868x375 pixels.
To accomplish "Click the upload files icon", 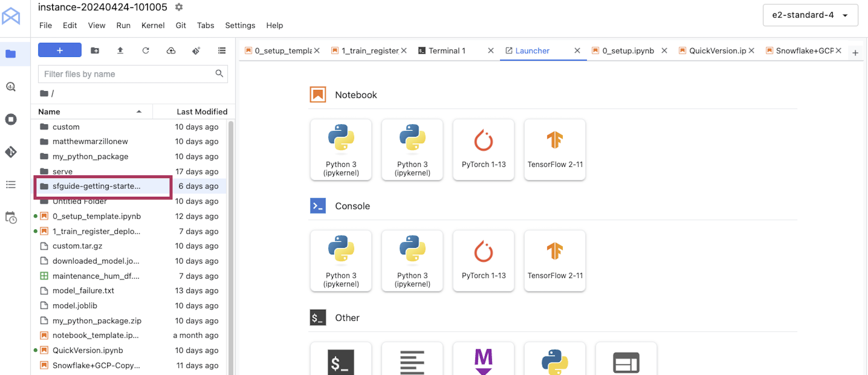I will tap(120, 51).
